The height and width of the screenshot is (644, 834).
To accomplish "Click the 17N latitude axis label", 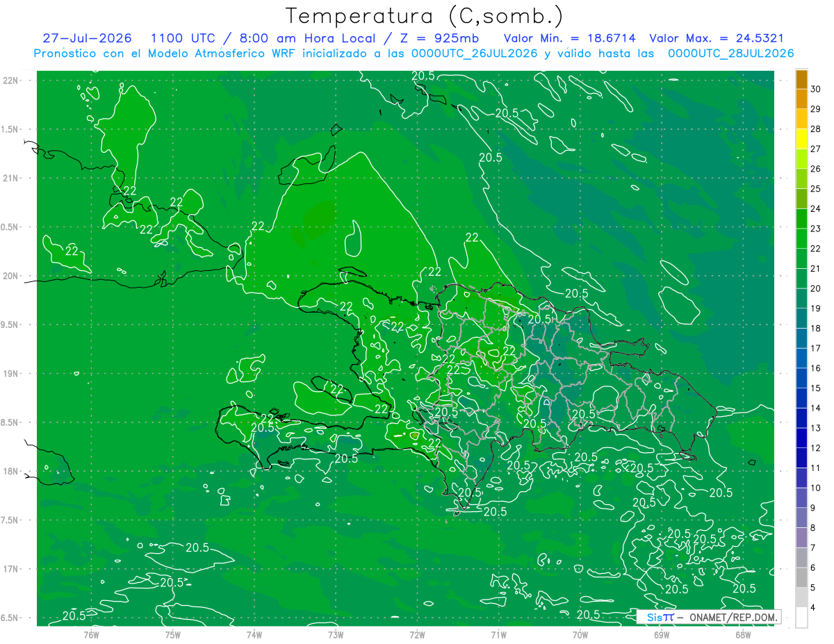I will click(10, 569).
